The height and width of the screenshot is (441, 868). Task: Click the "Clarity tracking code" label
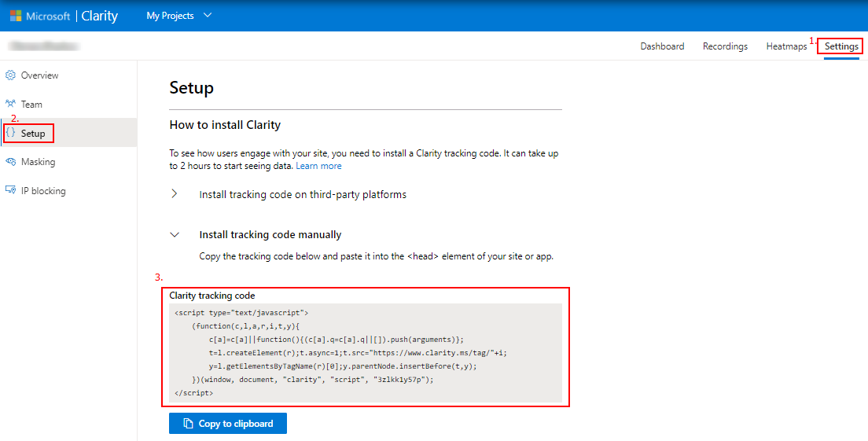212,296
